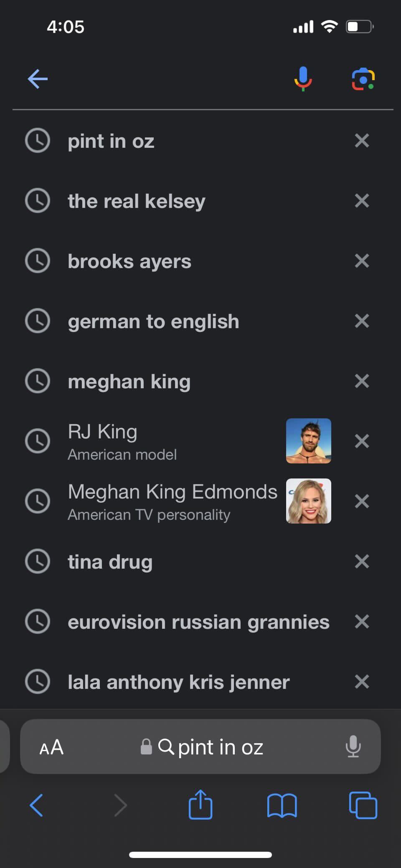Screen dimensions: 401x868
Task: Open the AA page settings menu
Action: point(51,747)
